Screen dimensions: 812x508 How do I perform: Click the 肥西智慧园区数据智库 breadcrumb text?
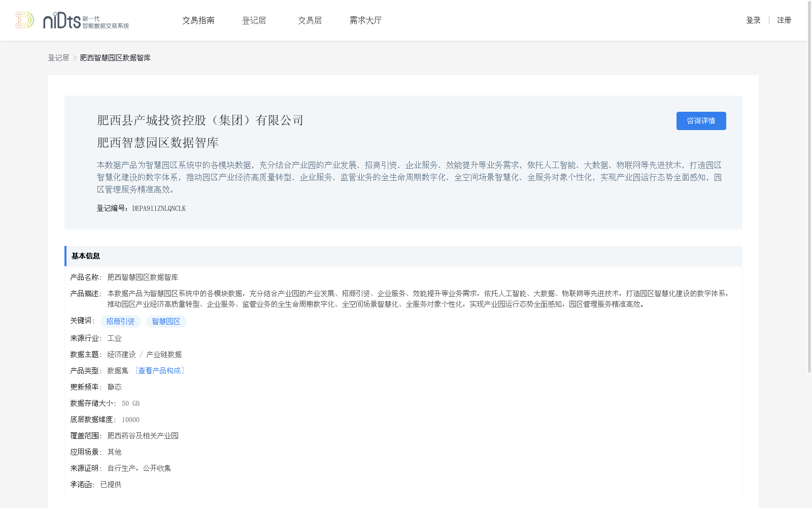[115, 58]
